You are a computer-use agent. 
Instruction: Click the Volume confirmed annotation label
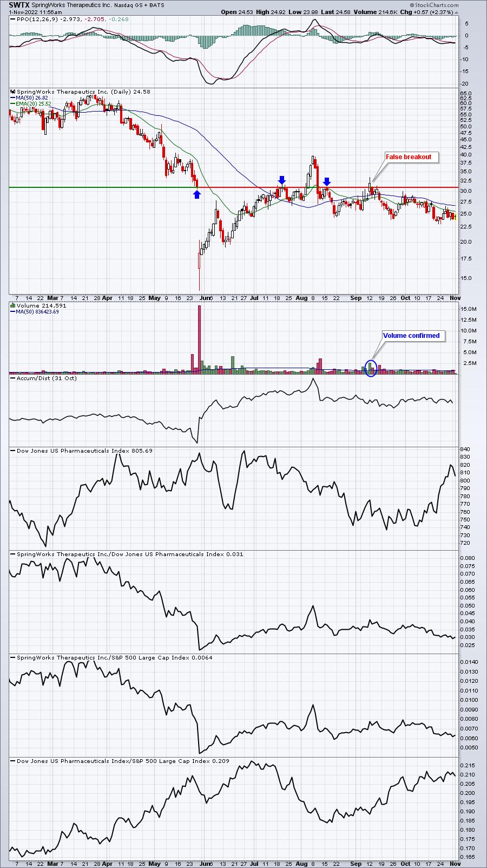[x=411, y=336]
